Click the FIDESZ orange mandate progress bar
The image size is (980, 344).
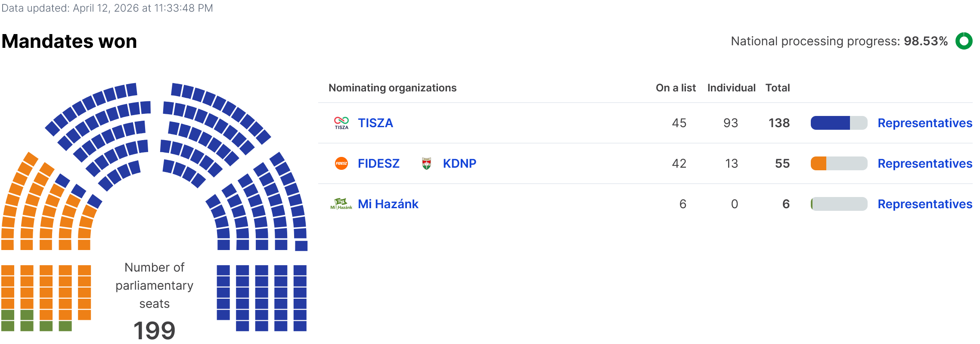(x=838, y=163)
